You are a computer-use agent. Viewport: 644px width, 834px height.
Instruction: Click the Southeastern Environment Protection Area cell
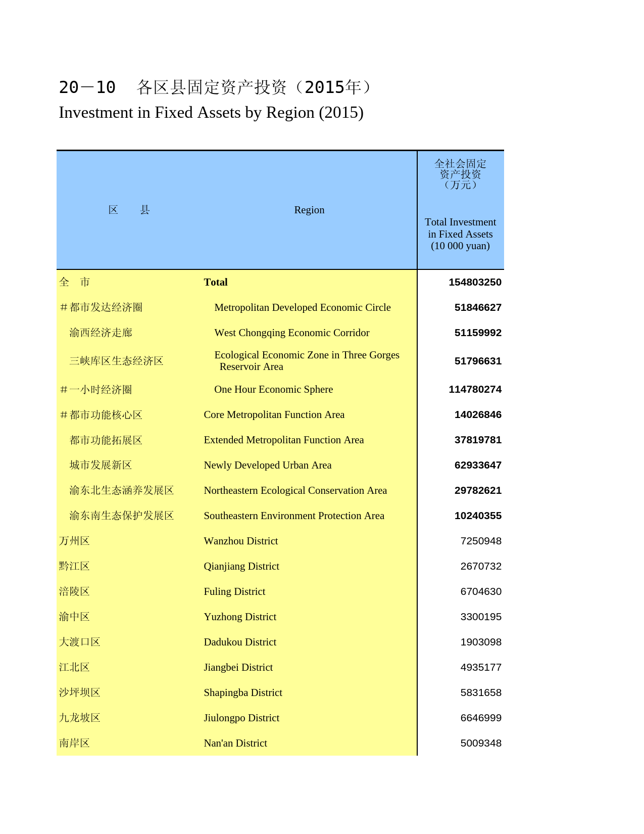(x=293, y=516)
